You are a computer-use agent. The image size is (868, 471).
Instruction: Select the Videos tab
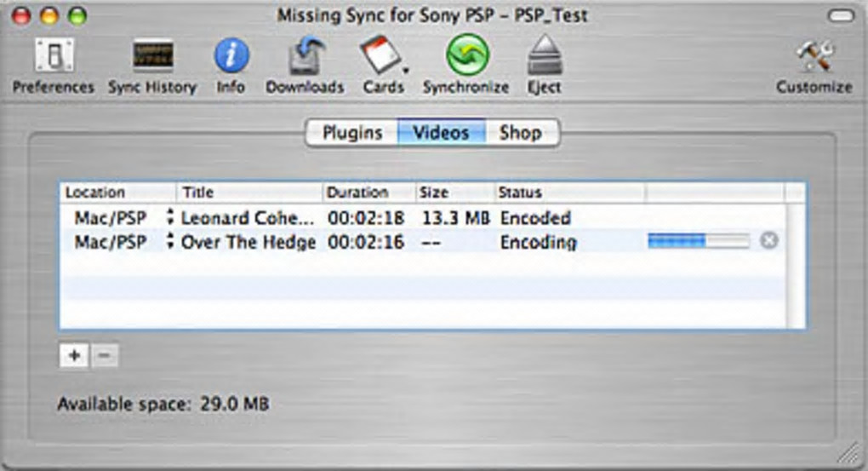pyautogui.click(x=441, y=133)
